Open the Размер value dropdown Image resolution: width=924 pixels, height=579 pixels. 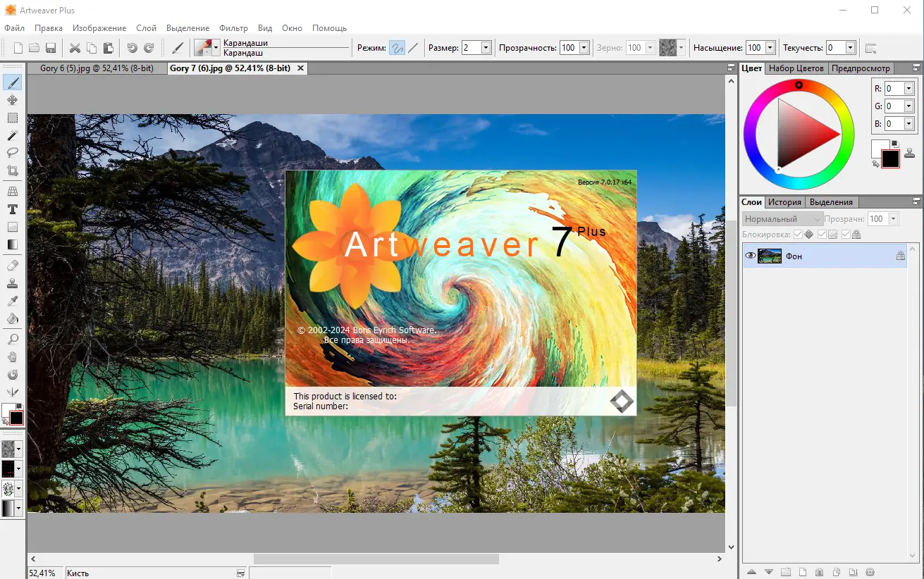point(486,48)
